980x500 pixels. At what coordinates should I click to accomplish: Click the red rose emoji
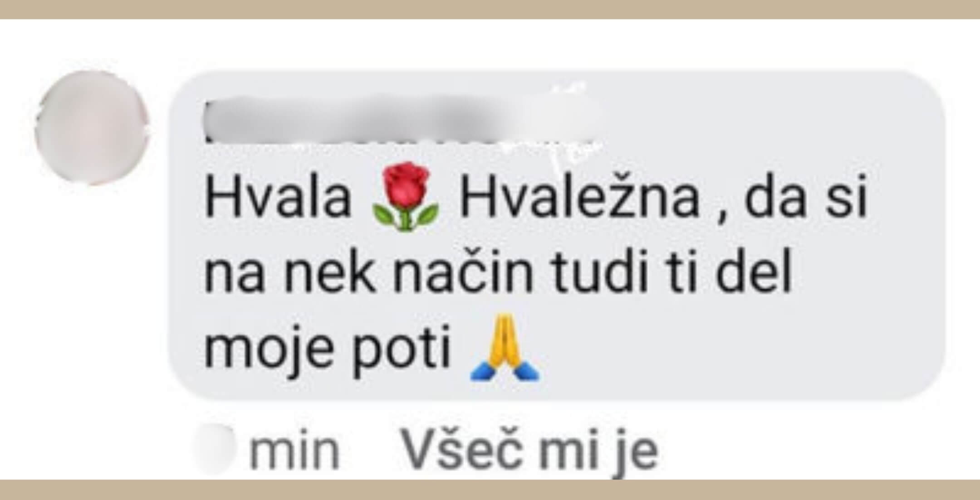[405, 198]
